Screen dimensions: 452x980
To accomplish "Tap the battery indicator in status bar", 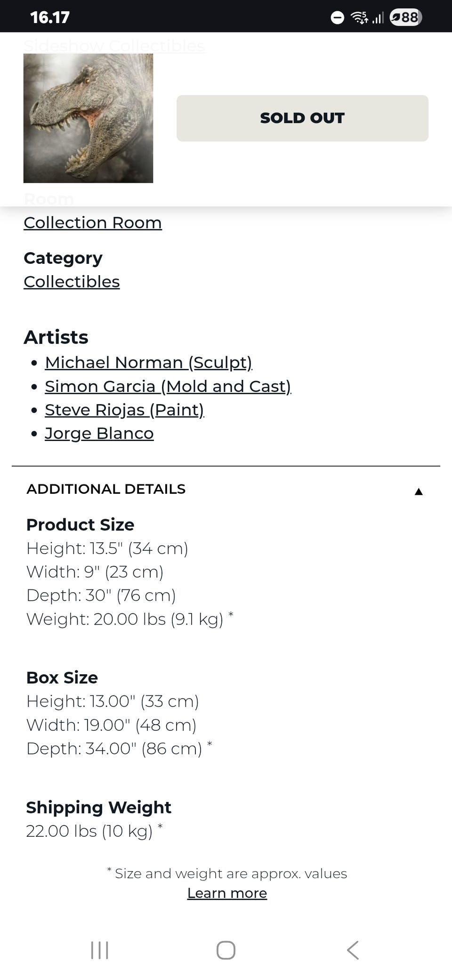I will (405, 17).
